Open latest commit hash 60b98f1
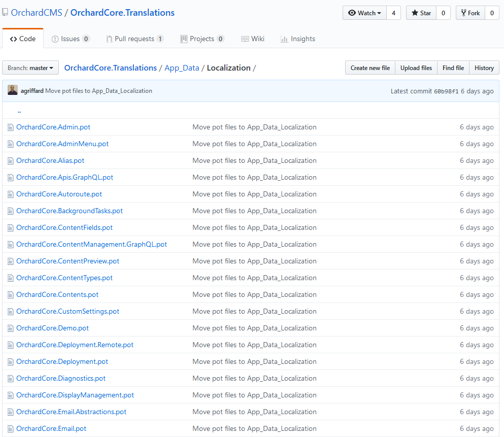504x437 pixels. (446, 91)
